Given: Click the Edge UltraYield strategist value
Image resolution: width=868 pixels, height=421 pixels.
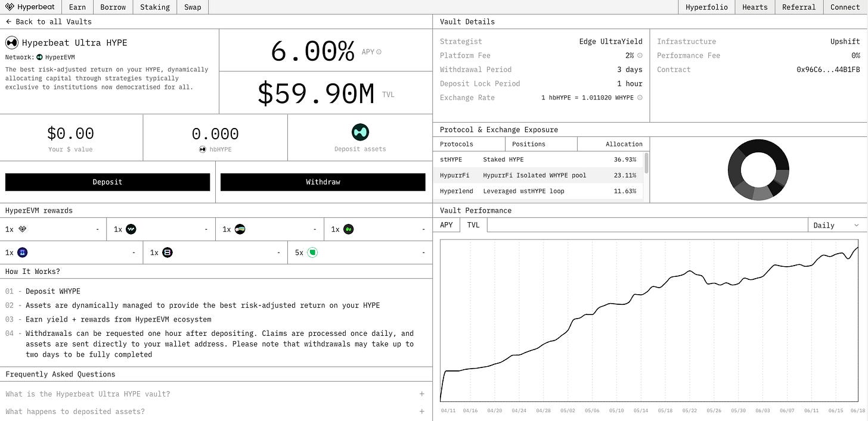Looking at the screenshot, I should click(611, 42).
